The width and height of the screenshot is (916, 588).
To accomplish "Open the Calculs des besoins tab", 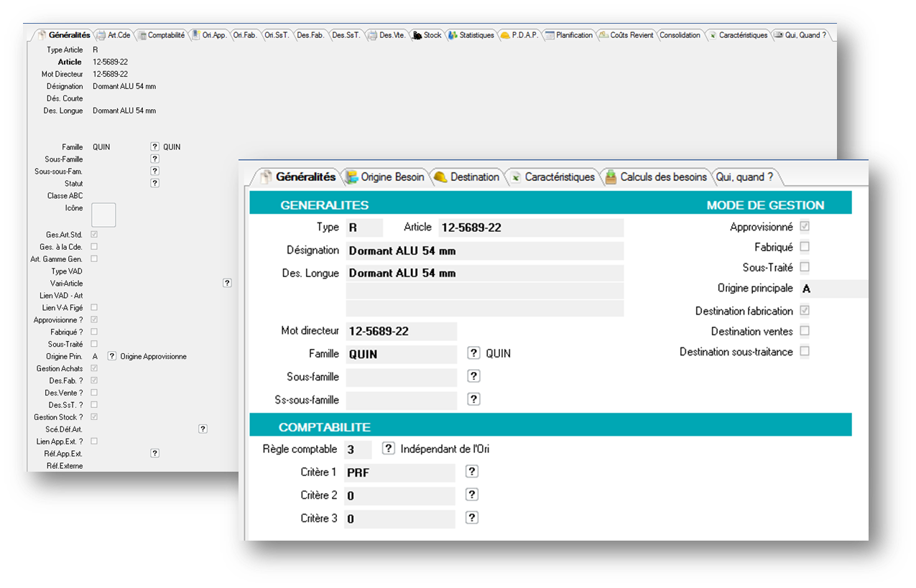I will point(655,177).
